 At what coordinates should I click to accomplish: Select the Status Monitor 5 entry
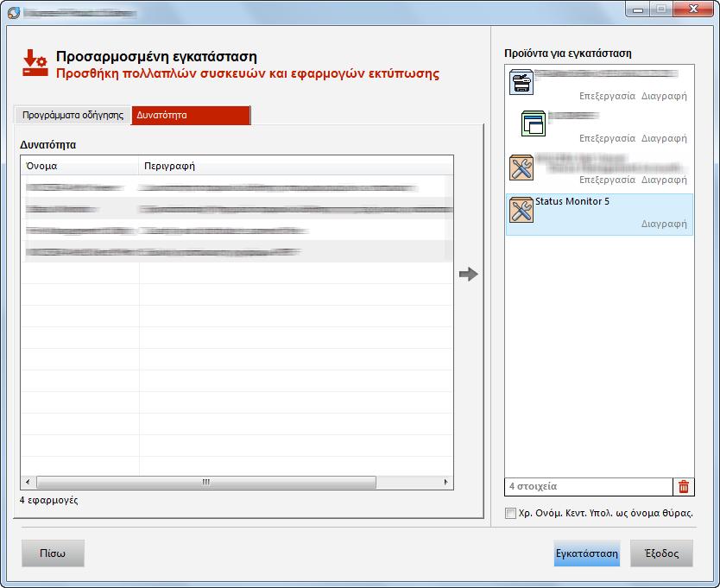tap(599, 214)
